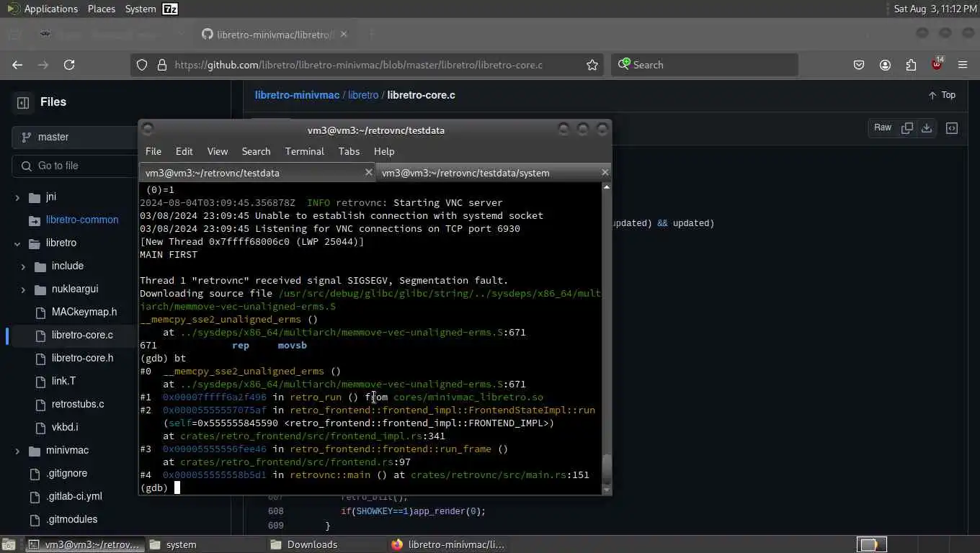This screenshot has width=980, height=553.
Task: Open .gitmodules in file tree
Action: point(71,520)
